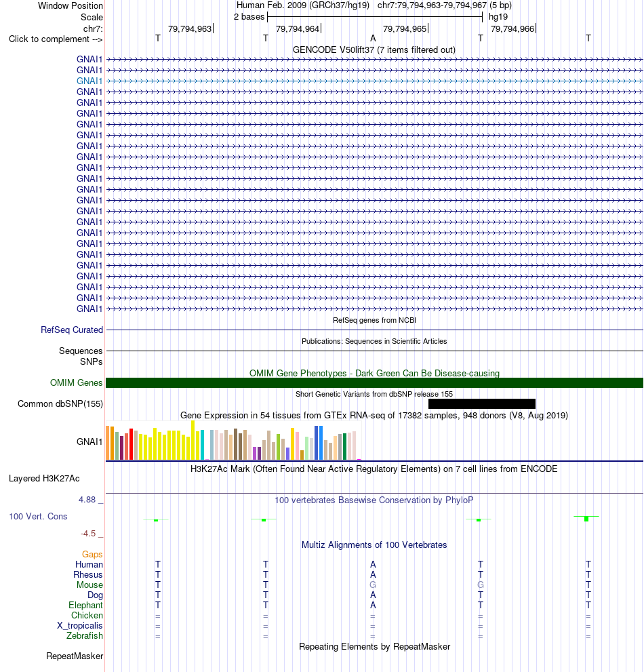
Task: Click the A base in the complement row
Action: [373, 38]
